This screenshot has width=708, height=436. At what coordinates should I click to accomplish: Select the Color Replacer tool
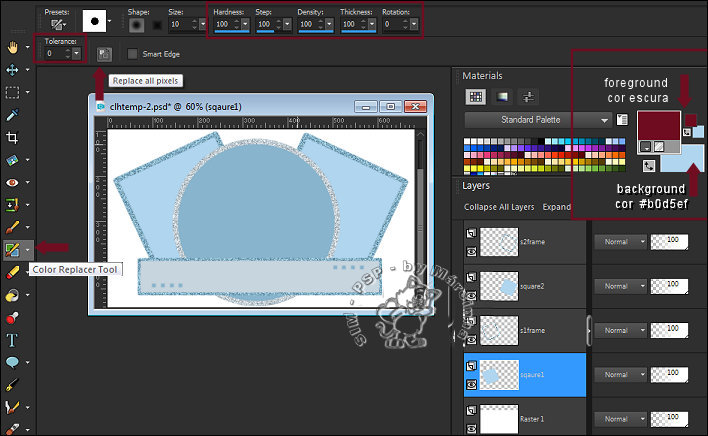tap(12, 249)
